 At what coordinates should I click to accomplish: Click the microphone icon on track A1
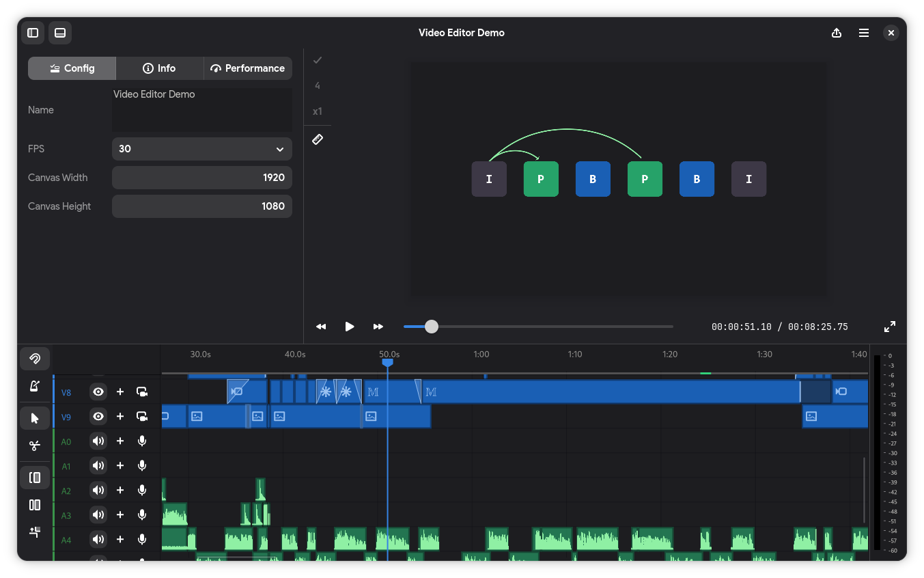pyautogui.click(x=142, y=466)
